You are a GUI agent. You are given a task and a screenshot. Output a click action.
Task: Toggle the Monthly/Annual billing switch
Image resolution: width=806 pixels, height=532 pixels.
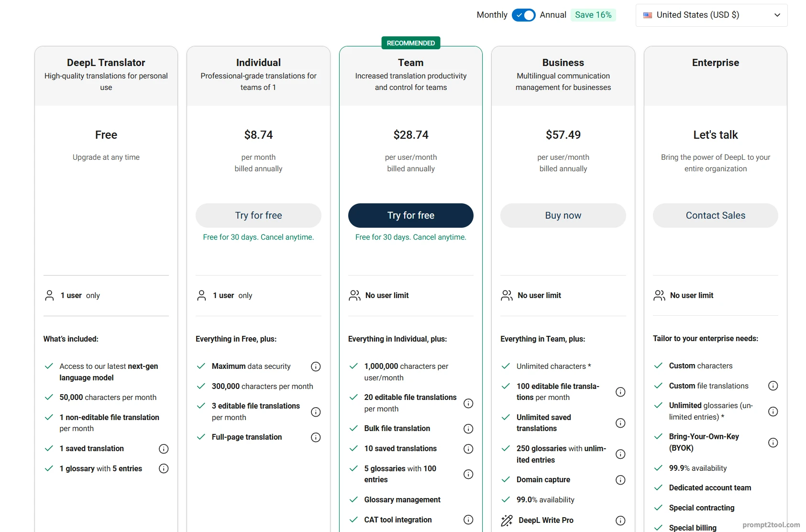523,15
